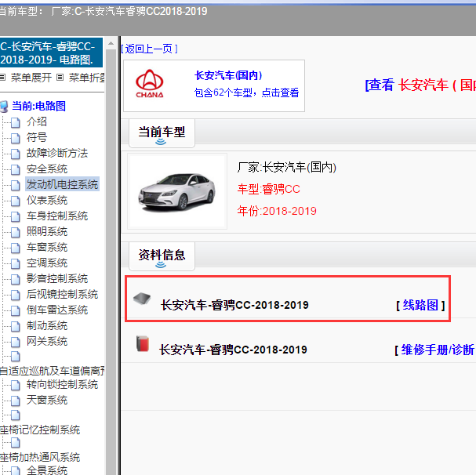Open 座椅记忆控制系统 tree entry
This screenshot has height=475, width=476.
tap(40, 430)
